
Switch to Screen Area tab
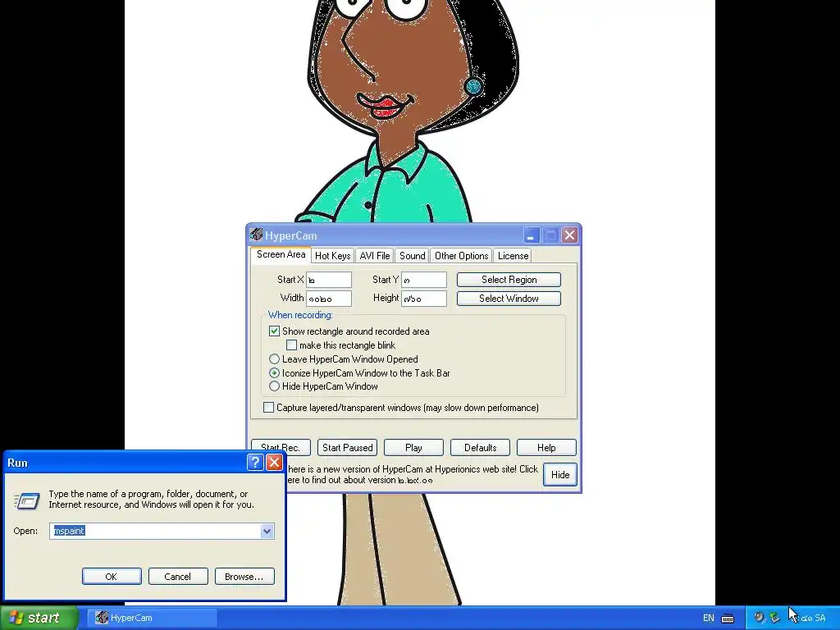[281, 254]
